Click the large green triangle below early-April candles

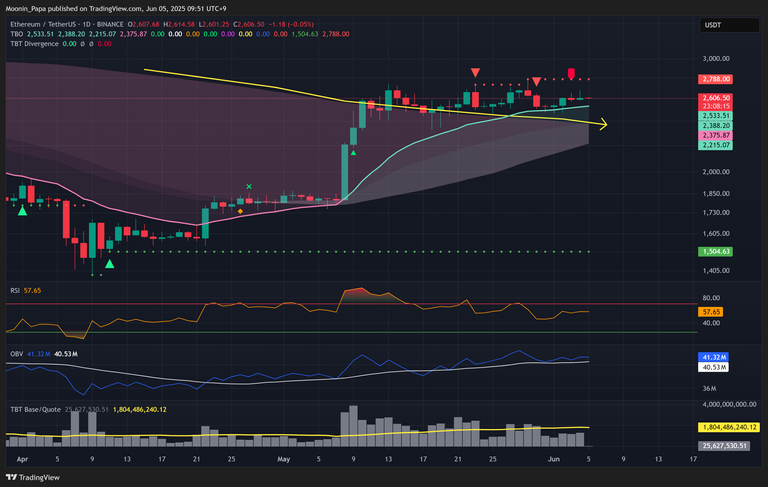22,211
